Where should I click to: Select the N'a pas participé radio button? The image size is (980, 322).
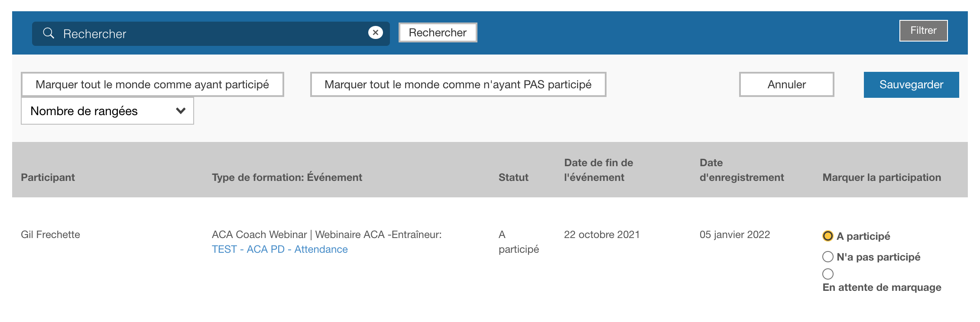(x=827, y=257)
